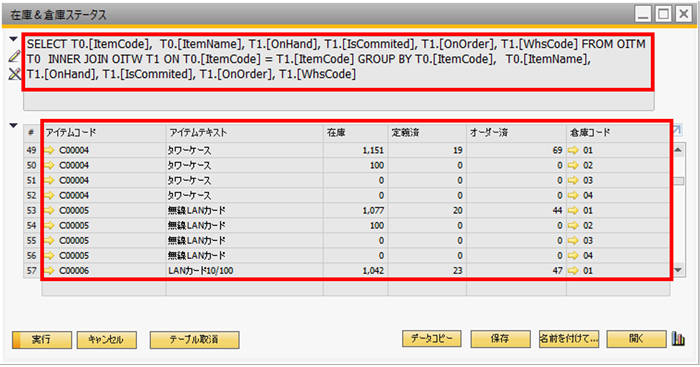Click the LANカード10/100 item name cell

click(x=245, y=271)
